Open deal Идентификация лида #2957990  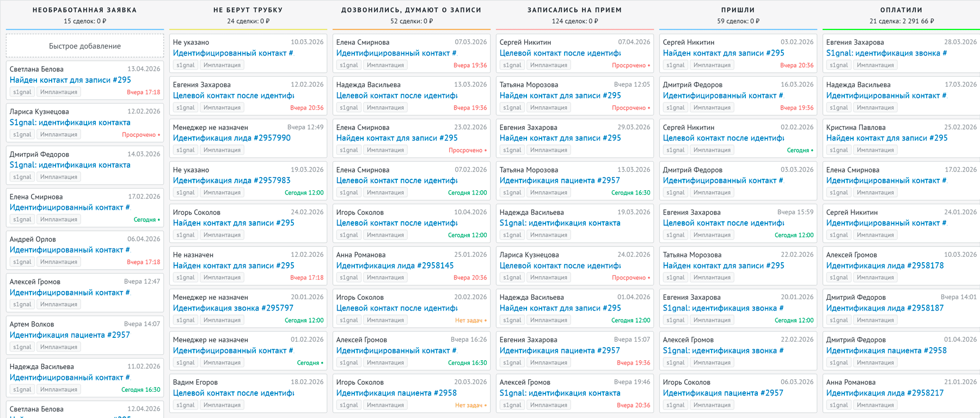[x=231, y=138]
